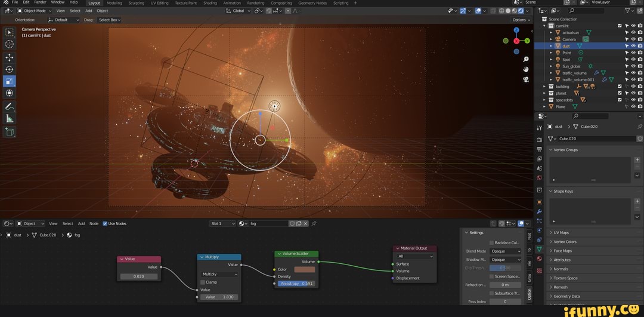The image size is (644, 317).
Task: Click the pan hand icon in viewport
Action: (526, 69)
